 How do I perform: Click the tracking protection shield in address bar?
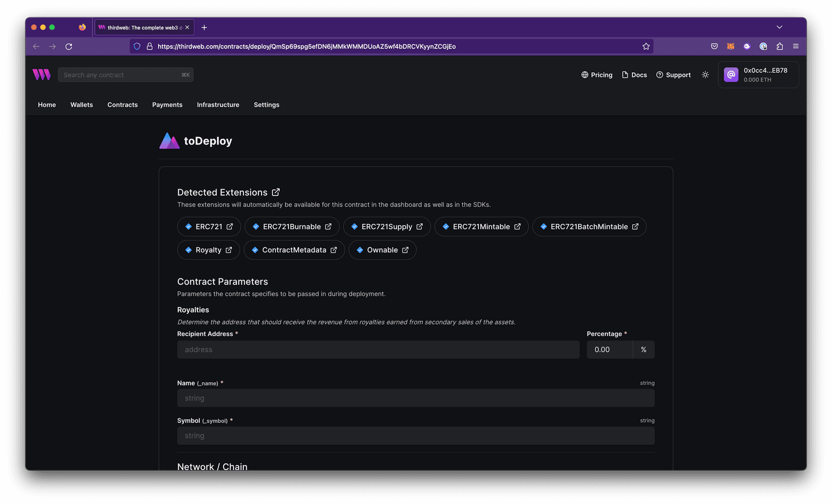(136, 46)
